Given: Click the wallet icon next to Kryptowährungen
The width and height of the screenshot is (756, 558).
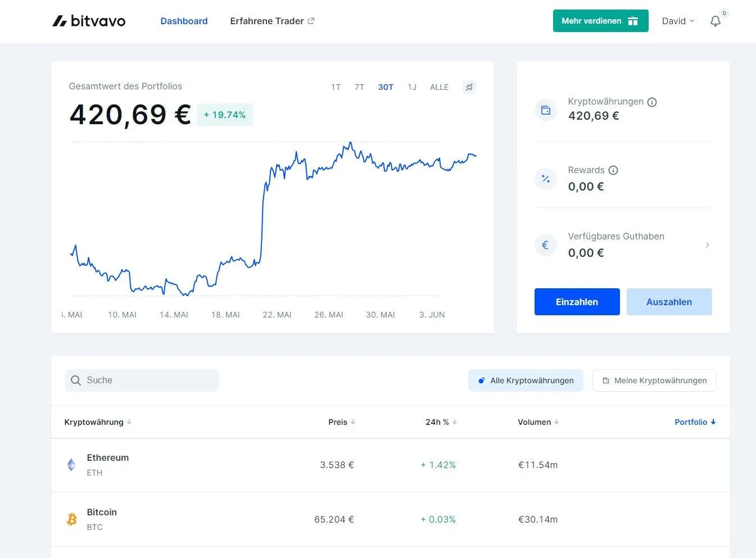Looking at the screenshot, I should [x=545, y=110].
